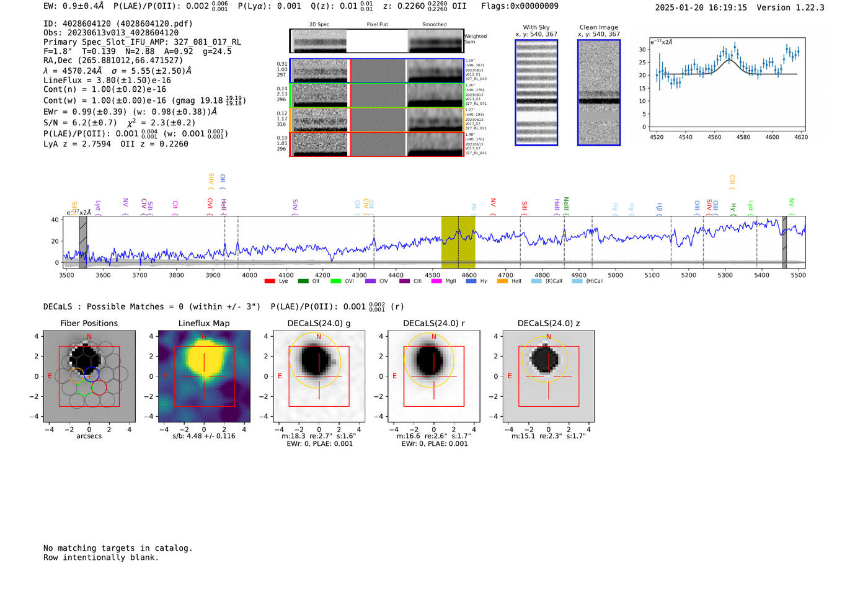The width and height of the screenshot is (868, 591).
Task: Click the hatched gray band near 3550
Action: (83, 242)
